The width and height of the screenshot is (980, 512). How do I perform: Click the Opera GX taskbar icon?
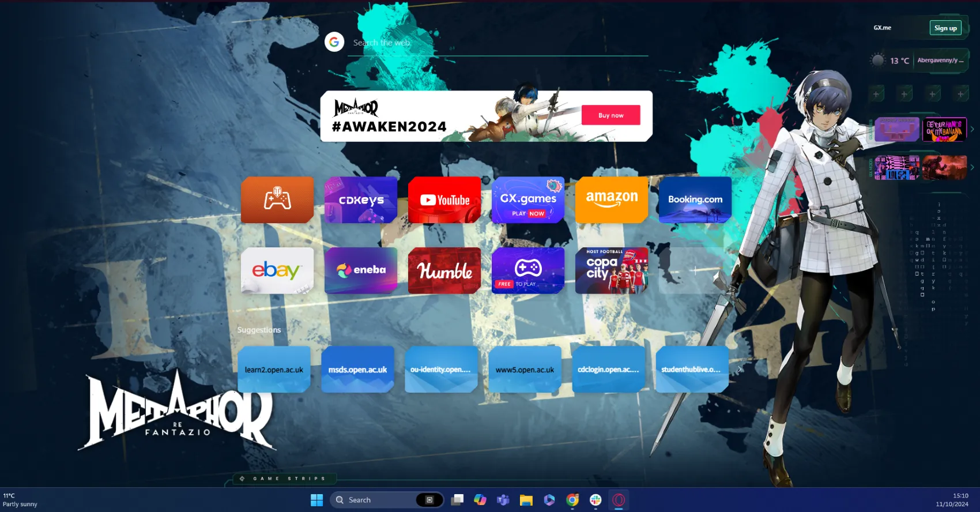[x=619, y=500]
